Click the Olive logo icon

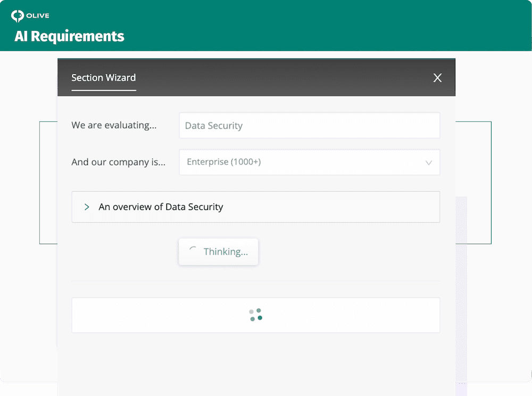pos(18,15)
